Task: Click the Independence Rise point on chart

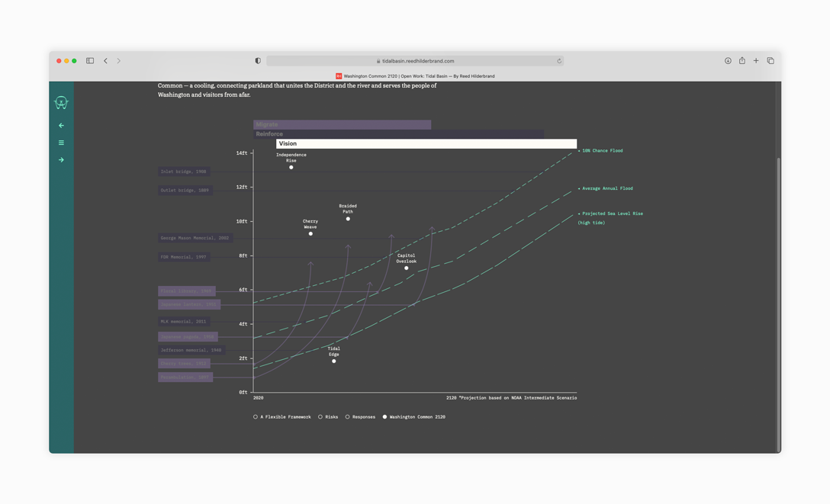Action: pyautogui.click(x=291, y=167)
